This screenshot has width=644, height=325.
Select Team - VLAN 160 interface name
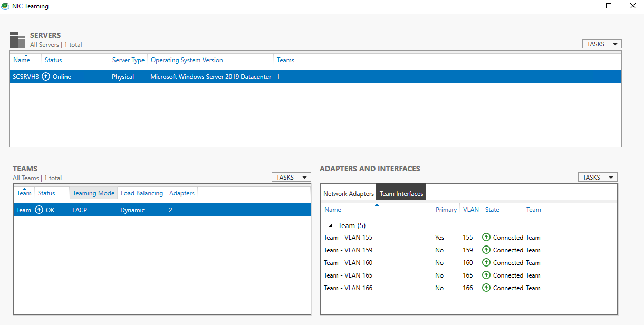348,263
